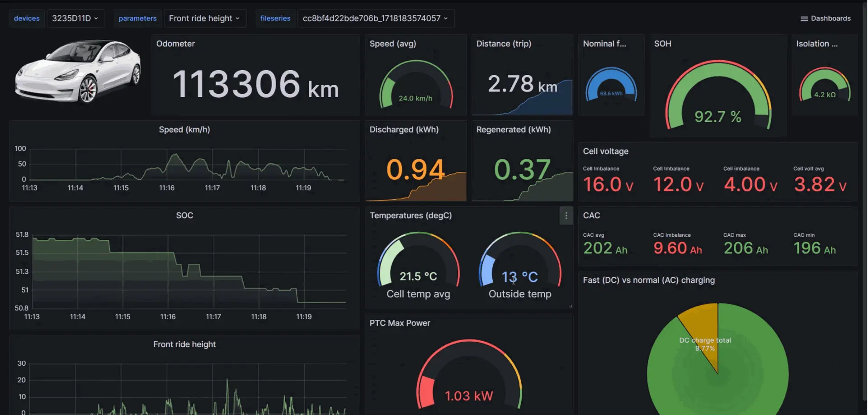Click the Outside temp gauge
The width and height of the screenshot is (868, 415).
520,262
